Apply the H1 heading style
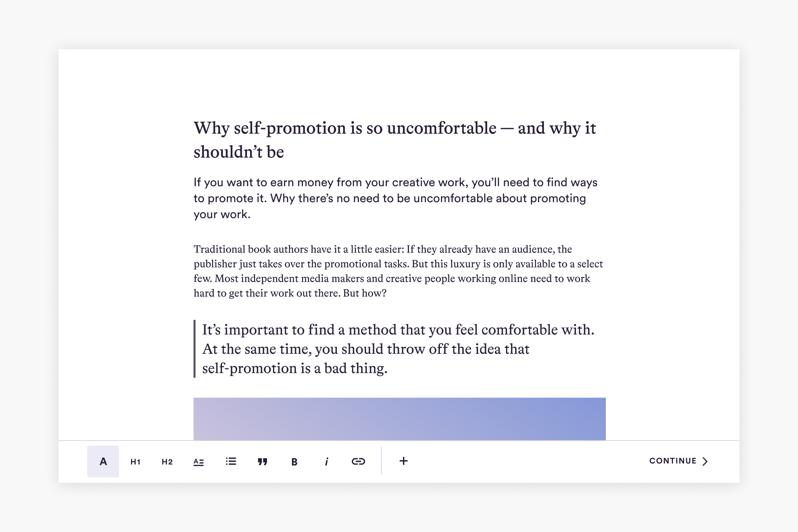The width and height of the screenshot is (798, 532). point(135,462)
